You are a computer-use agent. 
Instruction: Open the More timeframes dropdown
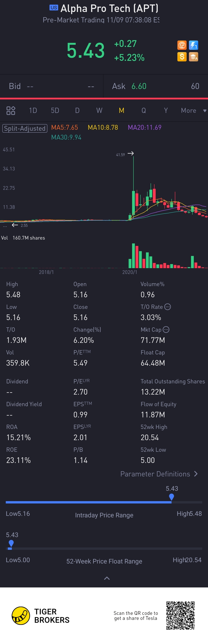pyautogui.click(x=194, y=110)
